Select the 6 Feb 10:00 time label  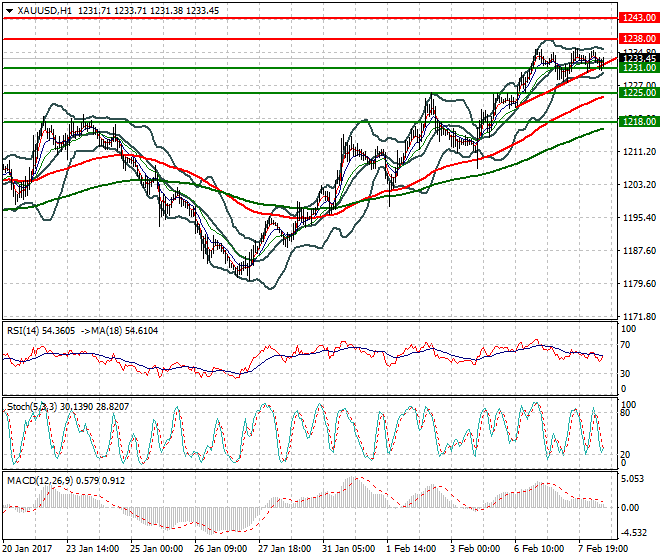pos(539,549)
